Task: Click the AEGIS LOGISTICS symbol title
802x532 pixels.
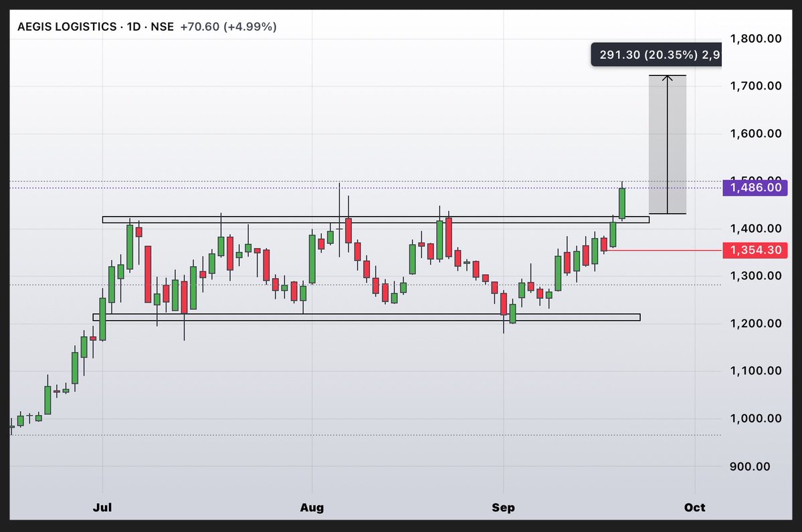Action: (67, 27)
